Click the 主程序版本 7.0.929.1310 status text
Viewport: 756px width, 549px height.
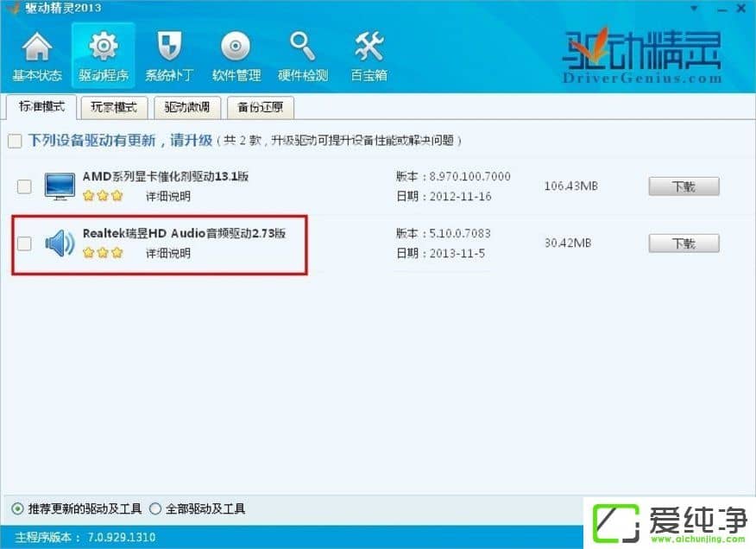coord(85,537)
